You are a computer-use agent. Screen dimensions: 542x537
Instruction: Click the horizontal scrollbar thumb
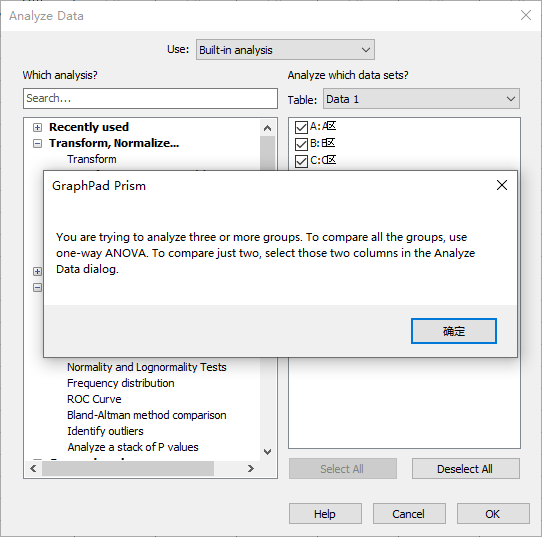(128, 469)
